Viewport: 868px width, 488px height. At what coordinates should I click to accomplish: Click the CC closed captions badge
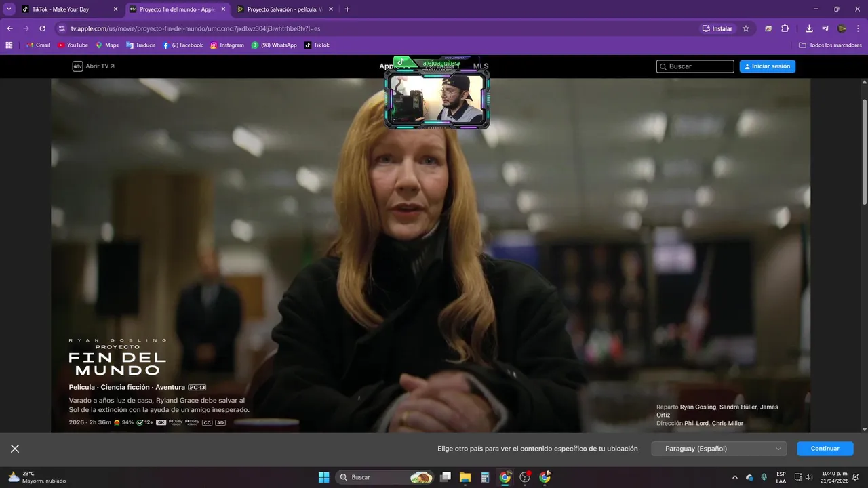point(208,422)
